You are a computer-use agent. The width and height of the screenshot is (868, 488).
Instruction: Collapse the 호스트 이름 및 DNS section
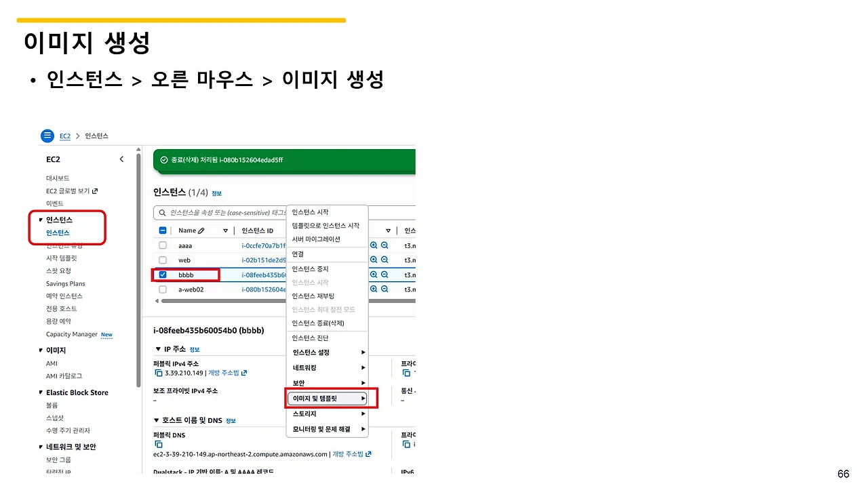tap(158, 420)
